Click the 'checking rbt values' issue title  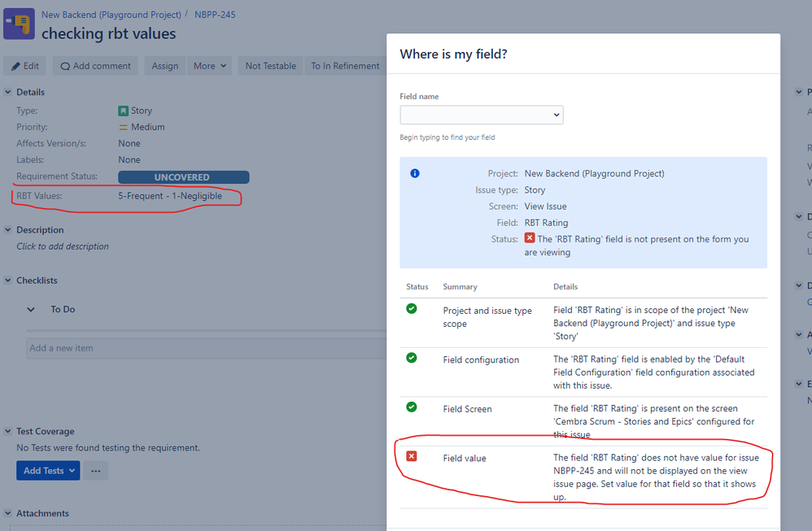[109, 33]
